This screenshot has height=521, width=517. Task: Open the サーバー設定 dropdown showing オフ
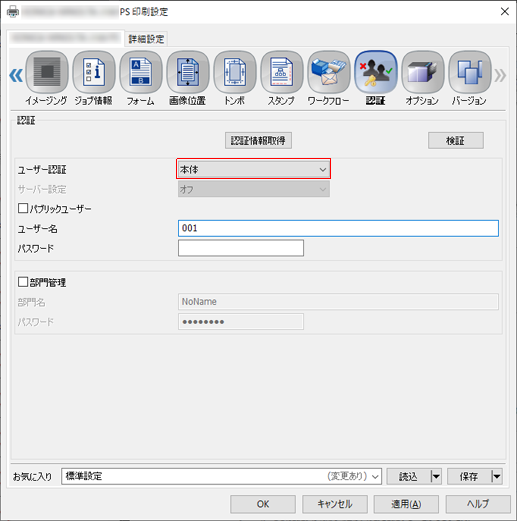[254, 189]
